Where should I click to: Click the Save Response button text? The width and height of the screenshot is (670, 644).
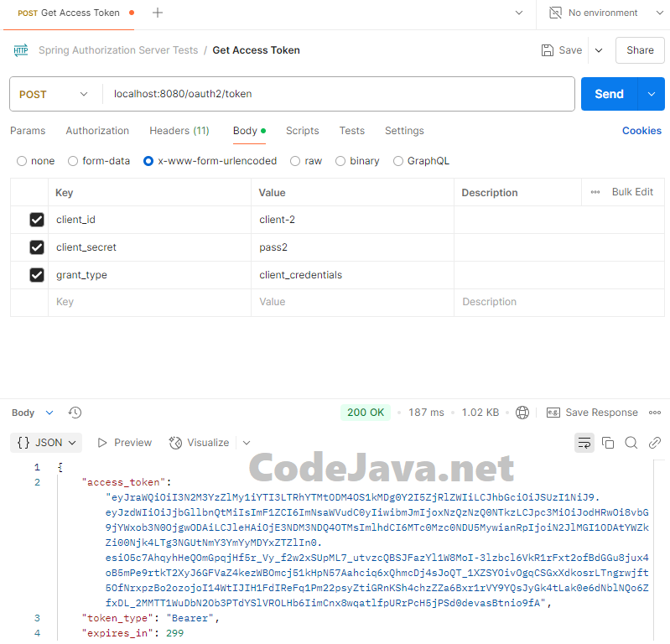click(601, 413)
